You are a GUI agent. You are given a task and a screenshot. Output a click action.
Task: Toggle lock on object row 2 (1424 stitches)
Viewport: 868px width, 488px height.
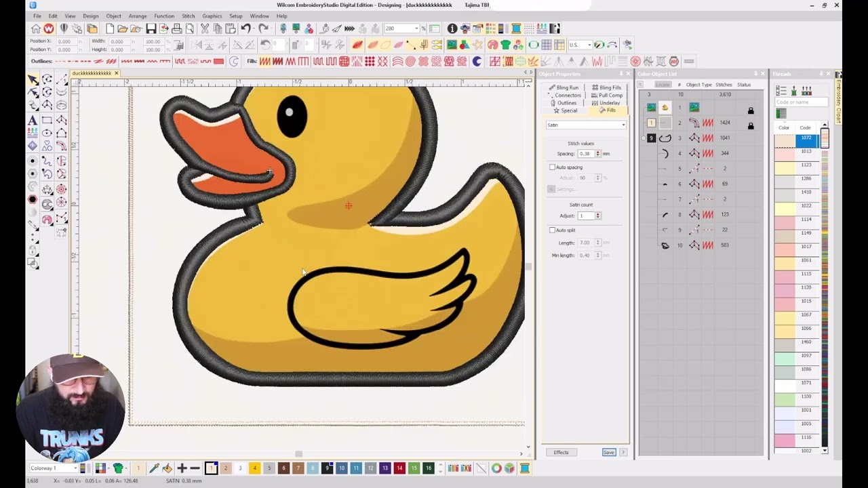tap(751, 126)
